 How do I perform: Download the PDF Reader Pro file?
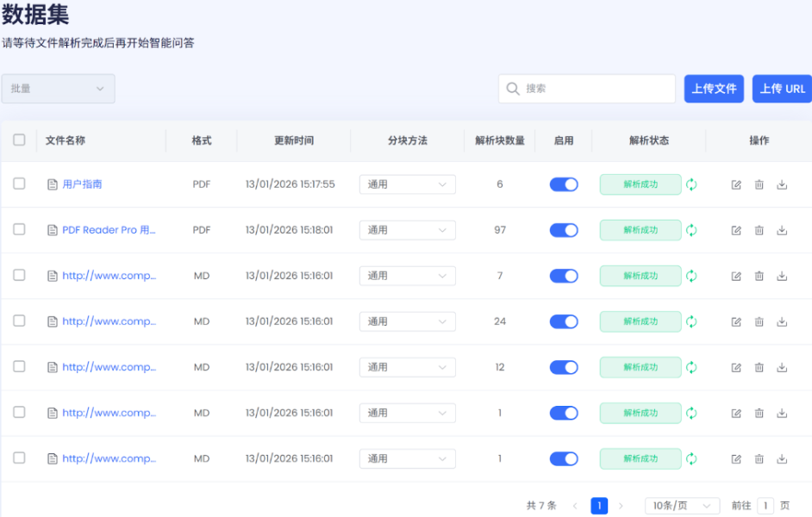(x=782, y=230)
